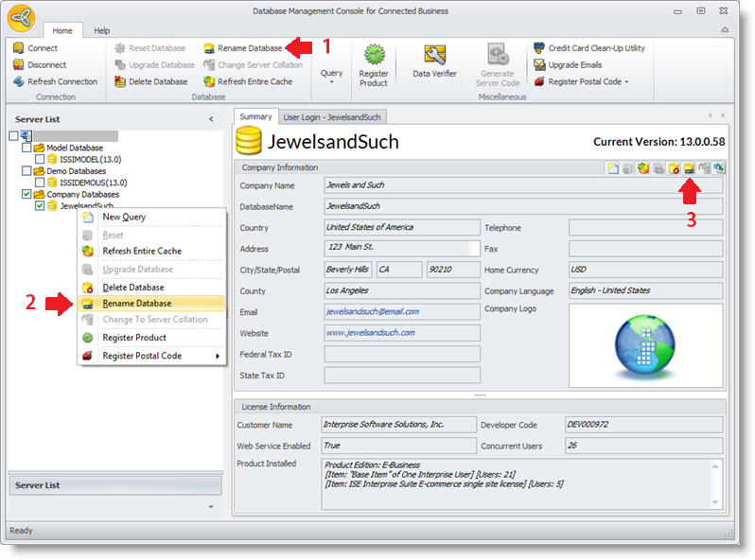The width and height of the screenshot is (755, 560).
Task: Enable the ISSIDEMOUS(13.0) checkbox
Action: [x=40, y=183]
